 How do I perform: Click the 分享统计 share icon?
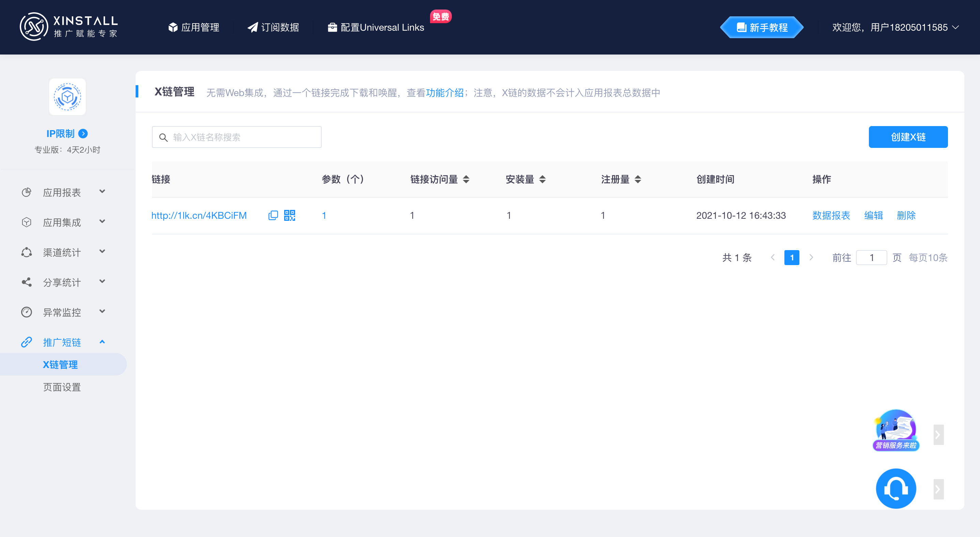click(26, 282)
